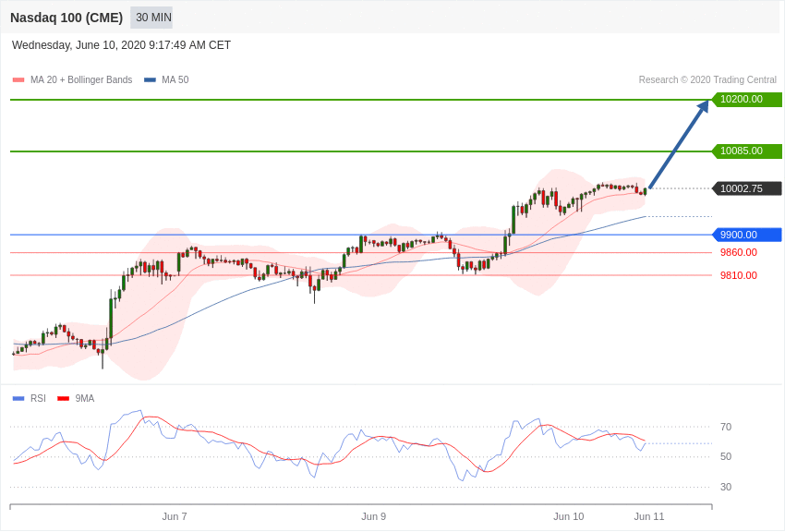Click the 30 MIN timeframe button

[x=153, y=18]
